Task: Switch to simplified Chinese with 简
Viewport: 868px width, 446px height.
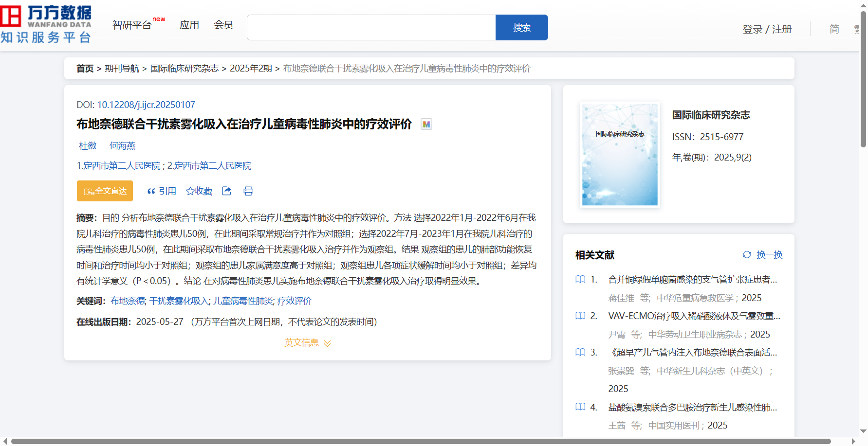Action: pyautogui.click(x=834, y=29)
